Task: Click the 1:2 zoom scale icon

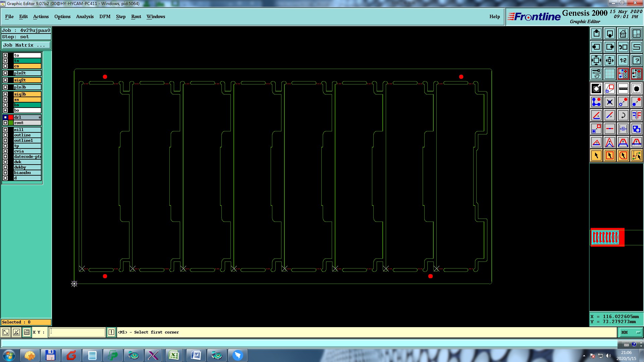Action: click(623, 60)
